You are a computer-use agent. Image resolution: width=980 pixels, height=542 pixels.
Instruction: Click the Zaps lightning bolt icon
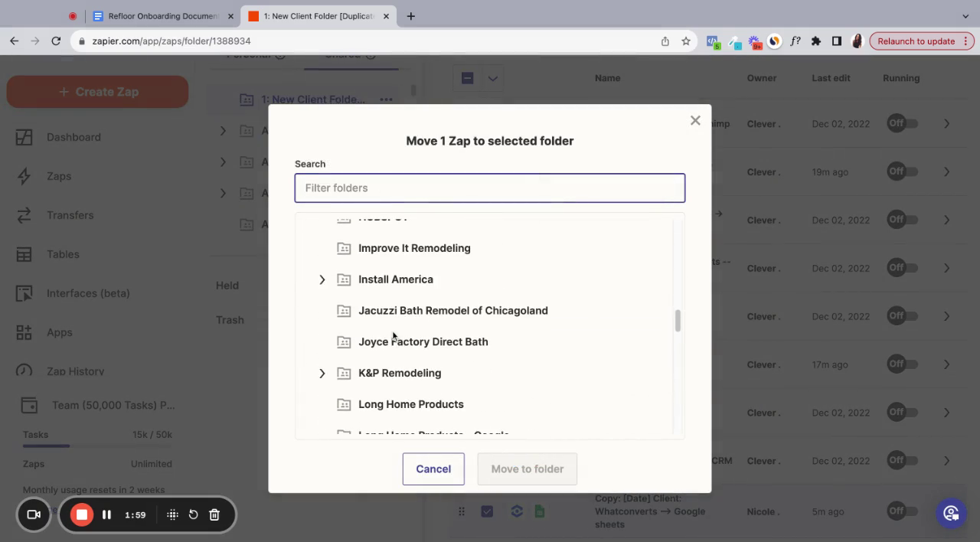pyautogui.click(x=24, y=176)
